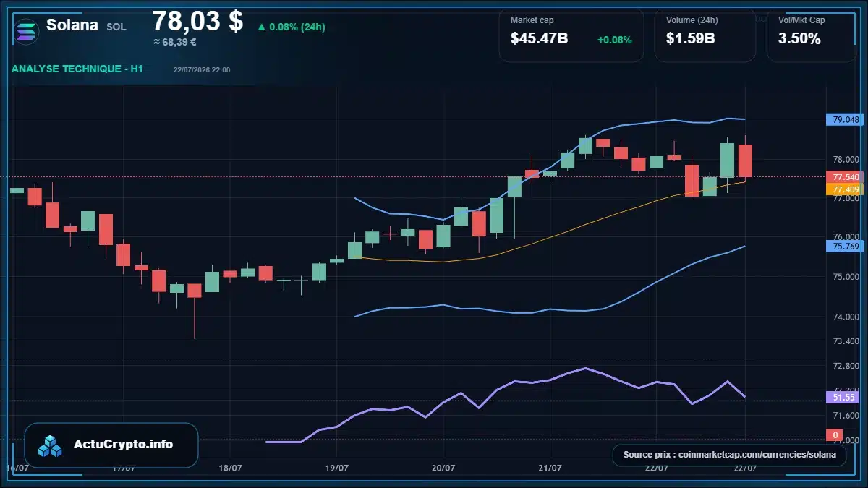868x488 pixels.
Task: Click the "≈ 68,39 €" euro price
Action: pyautogui.click(x=175, y=42)
